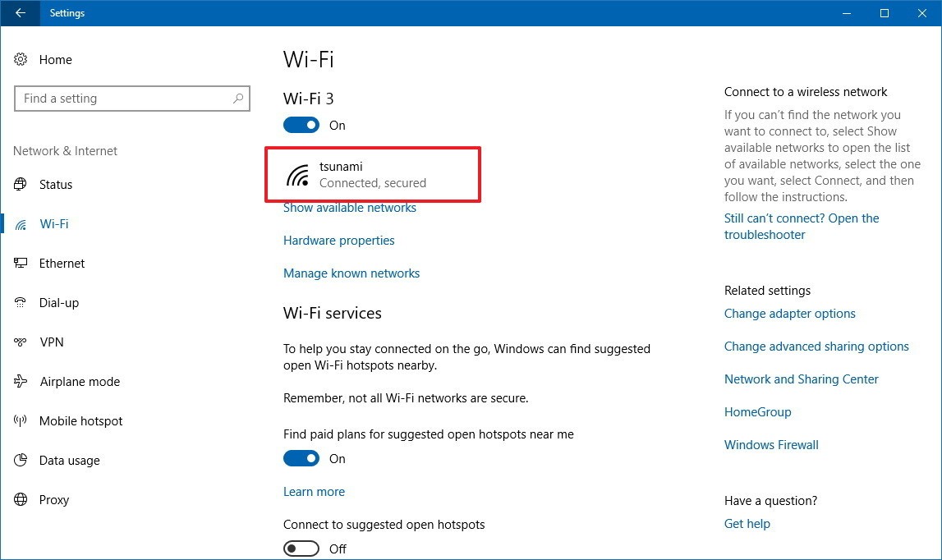The width and height of the screenshot is (942, 560).
Task: Click Change adapter options
Action: [x=789, y=314]
